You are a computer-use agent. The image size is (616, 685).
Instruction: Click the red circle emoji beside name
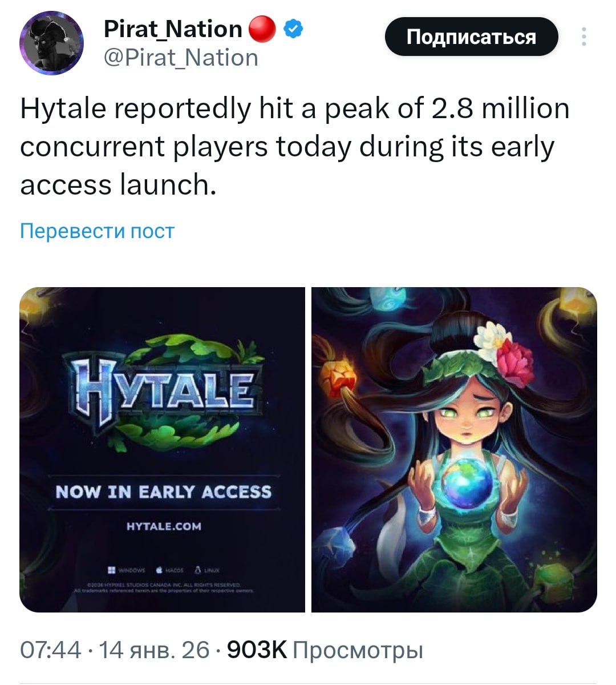tap(263, 29)
